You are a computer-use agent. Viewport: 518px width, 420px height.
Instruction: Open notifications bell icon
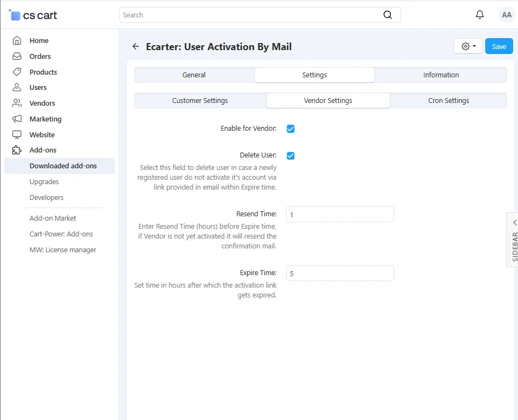coord(480,15)
